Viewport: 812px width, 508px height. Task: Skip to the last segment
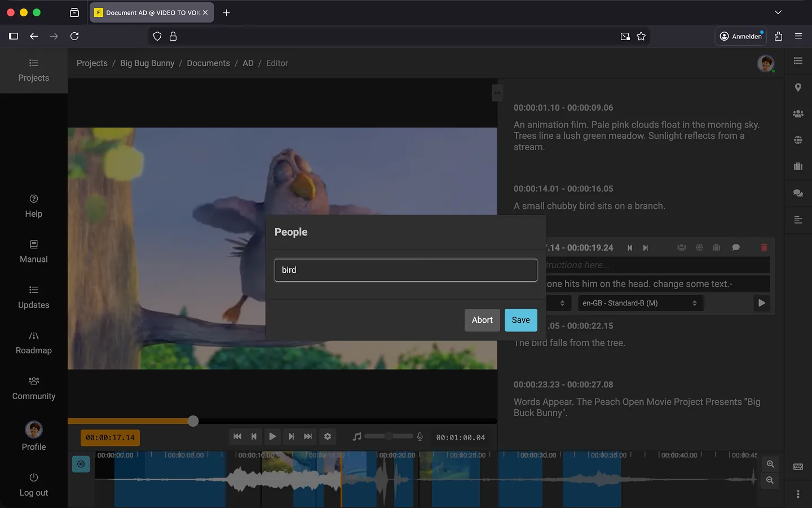pyautogui.click(x=308, y=436)
